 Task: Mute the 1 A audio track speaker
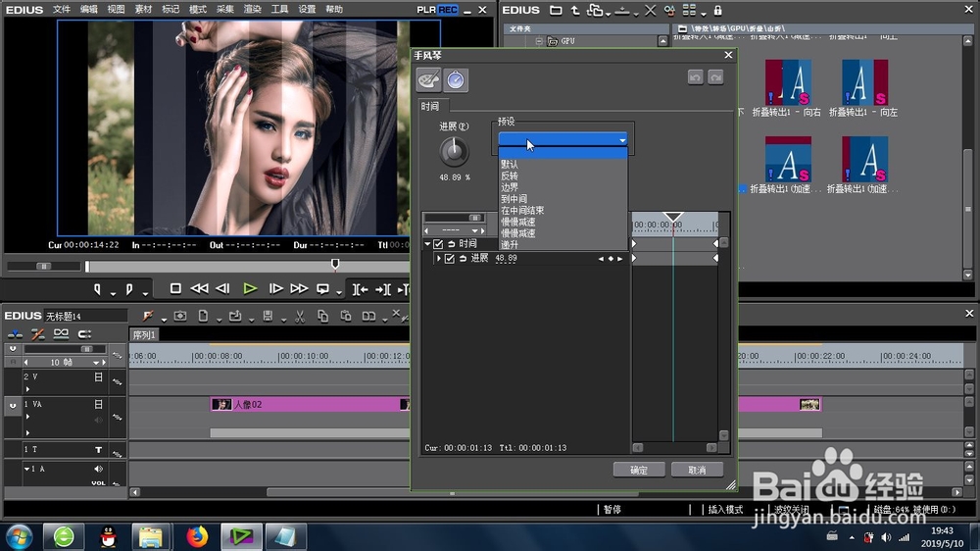pos(98,469)
